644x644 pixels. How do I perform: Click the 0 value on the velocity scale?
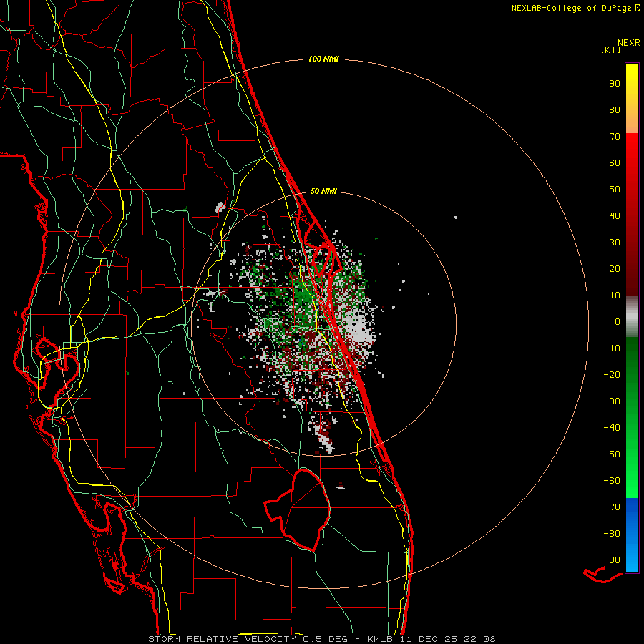coord(618,322)
